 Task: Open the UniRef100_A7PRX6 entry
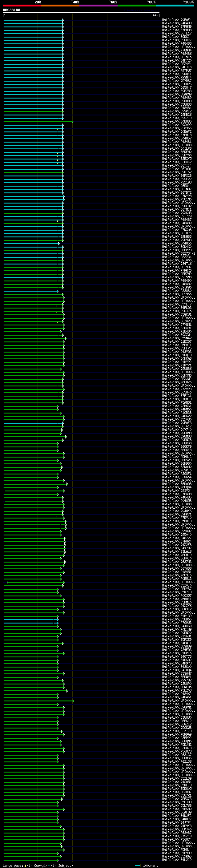tap(177, 271)
